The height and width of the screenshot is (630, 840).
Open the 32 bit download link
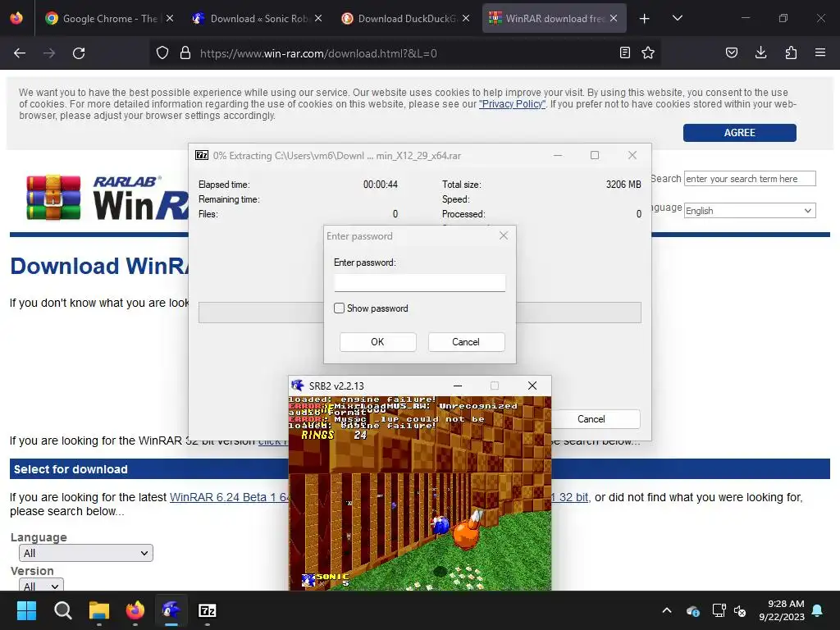point(570,497)
